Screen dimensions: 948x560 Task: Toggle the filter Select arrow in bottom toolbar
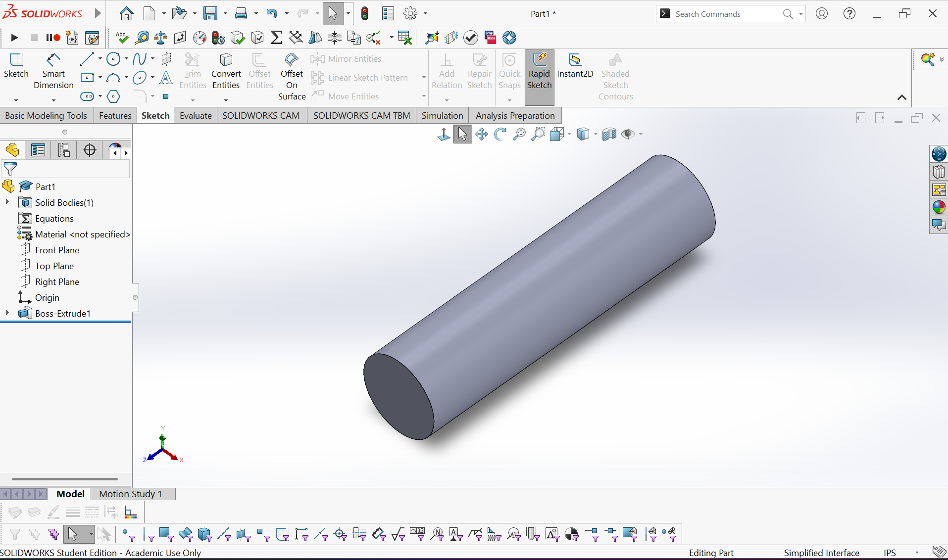(73, 534)
